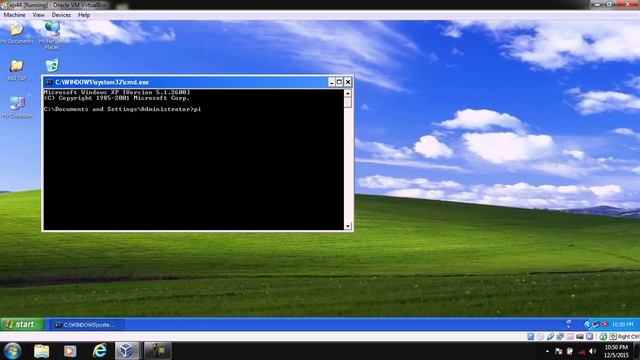The width and height of the screenshot is (640, 360).
Task: Click the cmd window scrollbar thumb
Action: click(x=348, y=102)
